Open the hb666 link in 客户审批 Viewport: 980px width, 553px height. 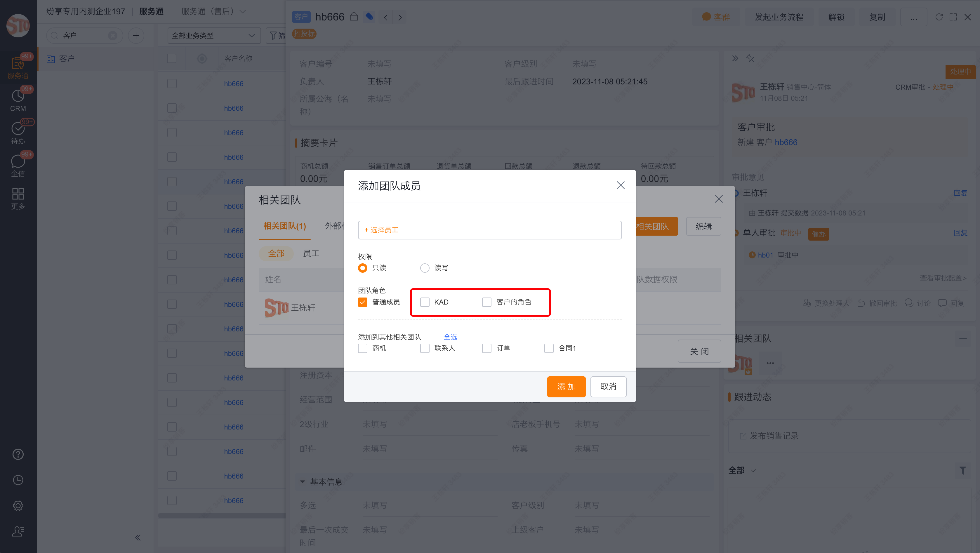(x=786, y=142)
